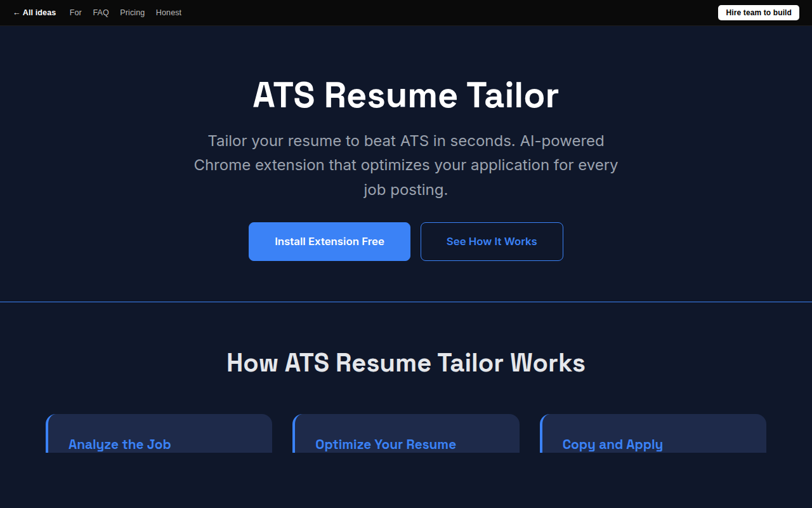Screen dimensions: 812x508
Task: Open the Honest nav item
Action: pos(169,13)
